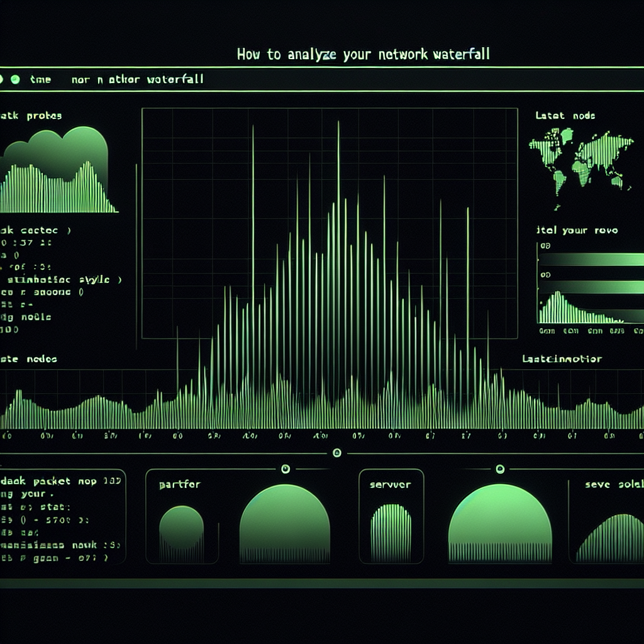
Task: Open the "nor n athor waterfall" tab
Action: click(137, 79)
